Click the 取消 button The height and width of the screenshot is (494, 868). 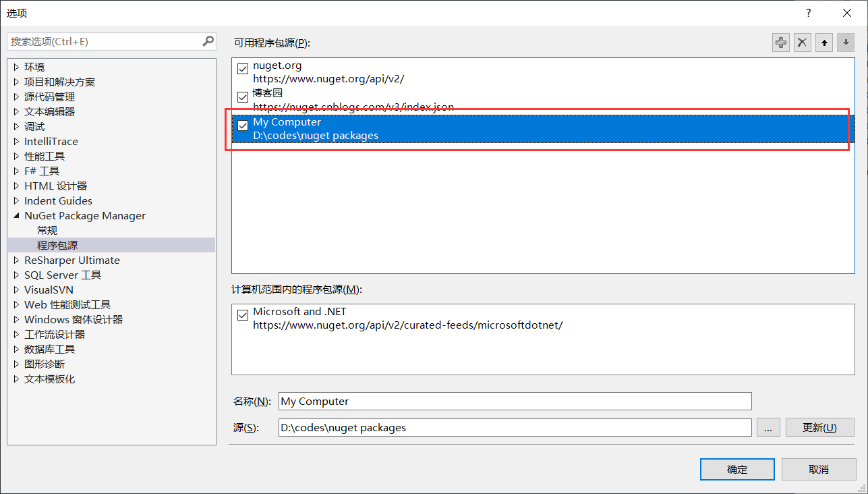click(819, 470)
